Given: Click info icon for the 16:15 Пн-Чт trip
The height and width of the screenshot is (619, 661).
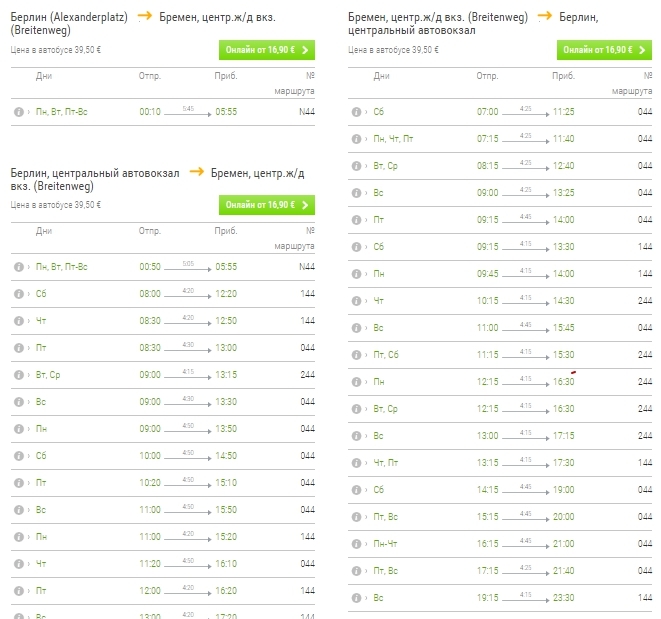Looking at the screenshot, I should 356,544.
